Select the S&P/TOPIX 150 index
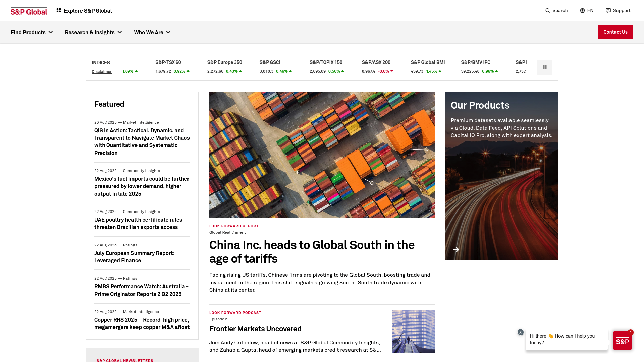Image resolution: width=644 pixels, height=362 pixels. point(326,62)
